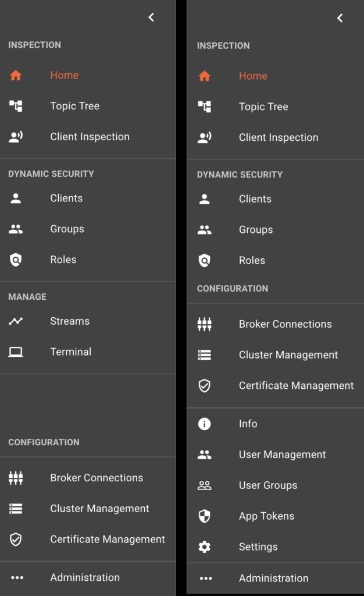Collapse Administration section in right sidebar
The height and width of the screenshot is (596, 364).
pos(273,578)
